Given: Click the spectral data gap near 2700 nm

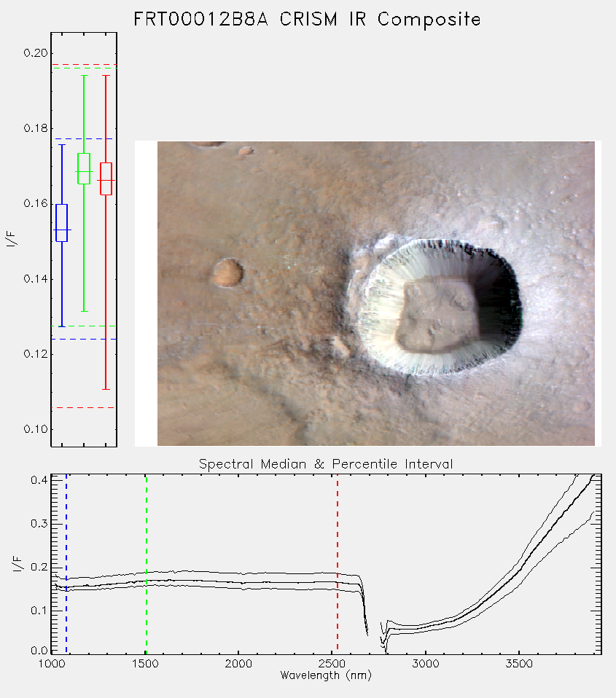Looking at the screenshot, I should pos(374,627).
